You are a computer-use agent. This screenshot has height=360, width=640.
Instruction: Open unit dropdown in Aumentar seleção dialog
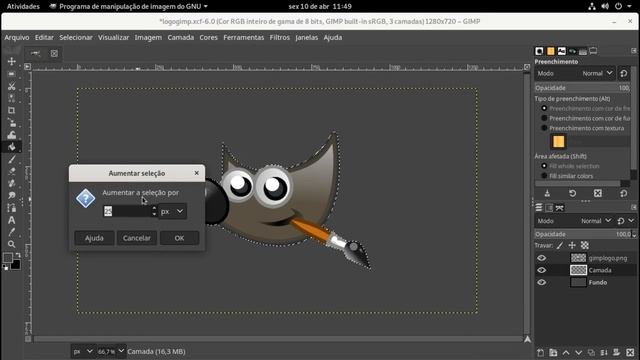point(172,211)
